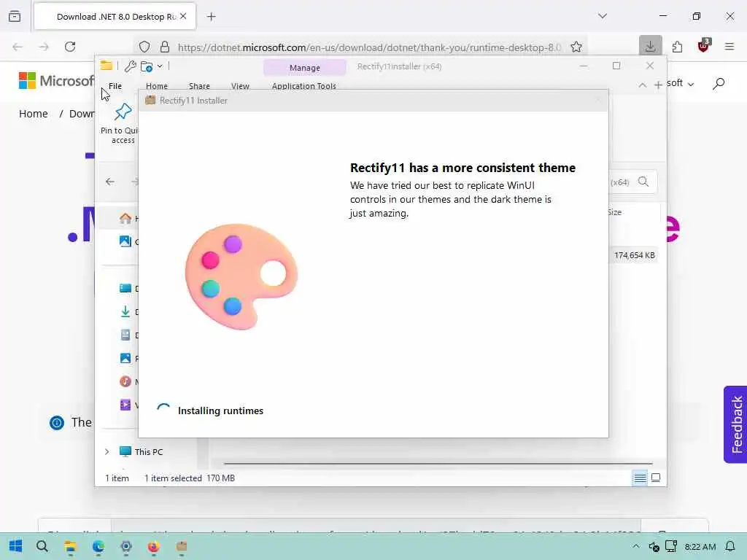Click the Home icon in Explorer sidebar
747x560 pixels.
coord(125,219)
